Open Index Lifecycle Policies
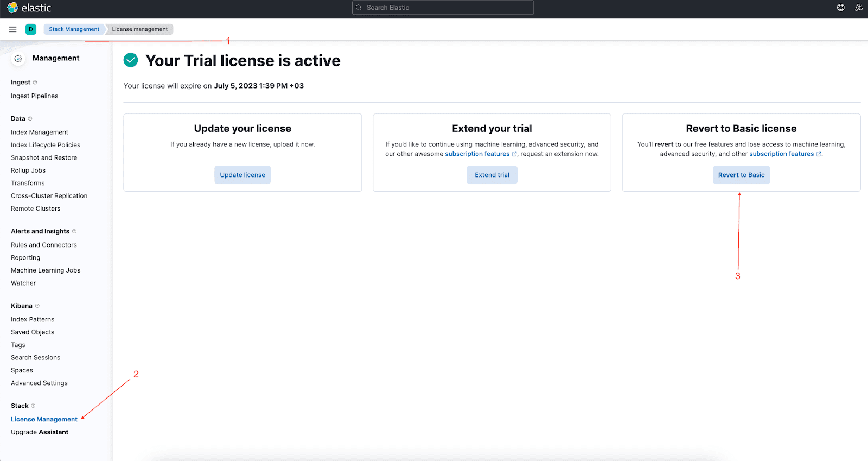The width and height of the screenshot is (868, 461). (x=46, y=145)
